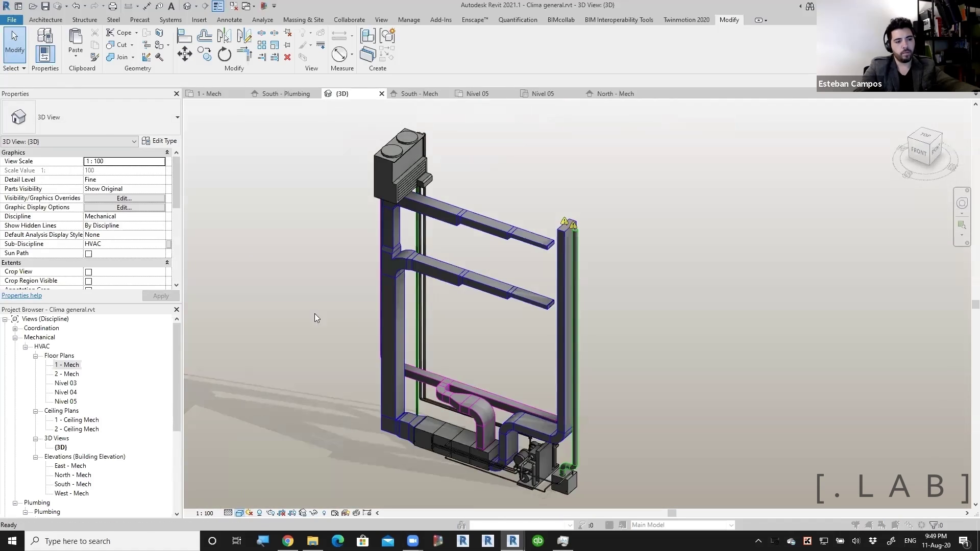Collapse the Floor Plans tree node

36,356
